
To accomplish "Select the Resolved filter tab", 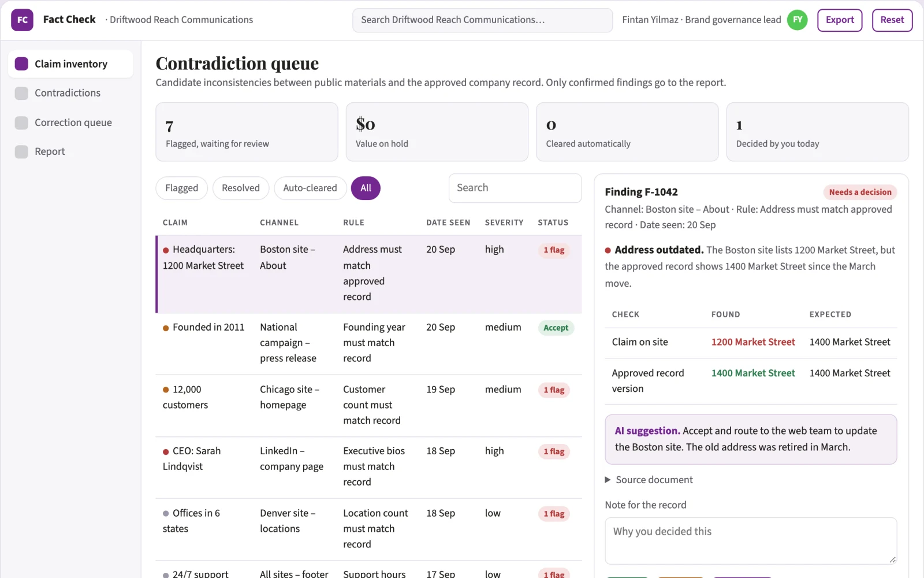I will (241, 188).
